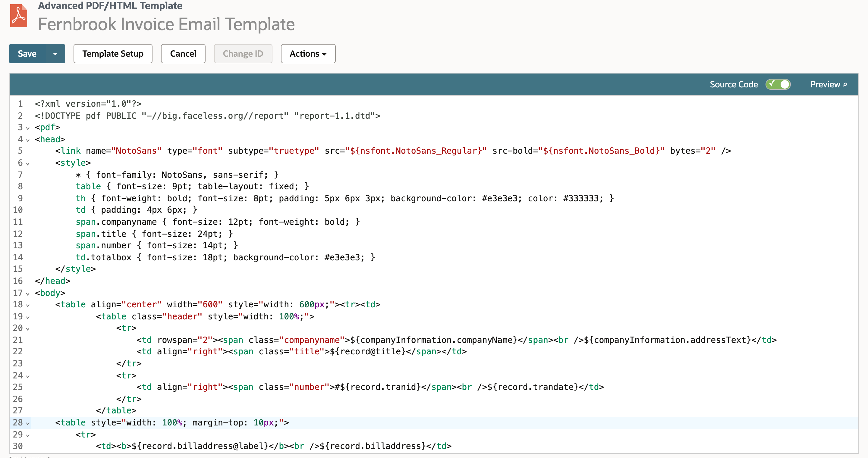Open the Preview link
The width and height of the screenshot is (868, 458).
(828, 84)
